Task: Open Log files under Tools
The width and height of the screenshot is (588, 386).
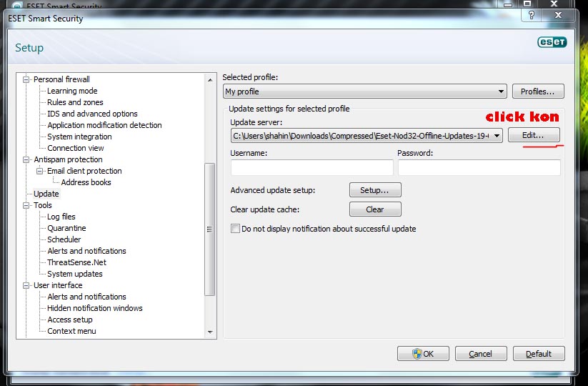Action: tap(61, 217)
